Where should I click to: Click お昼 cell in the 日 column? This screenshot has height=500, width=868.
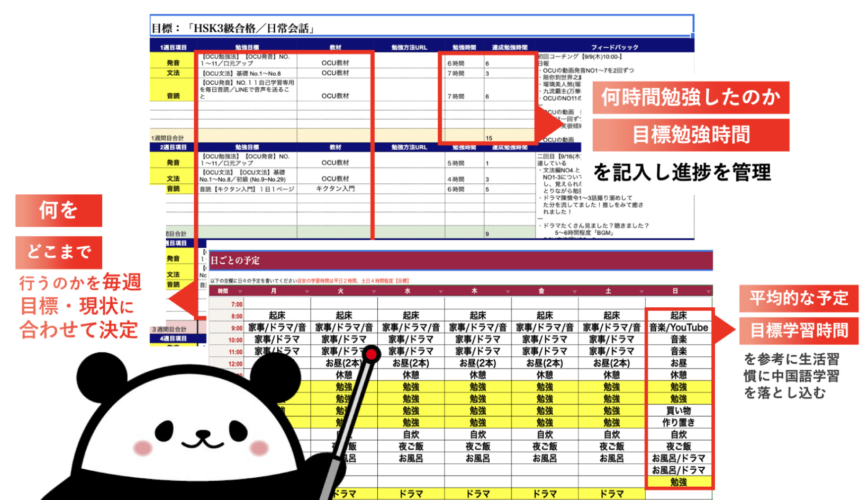[x=679, y=363]
